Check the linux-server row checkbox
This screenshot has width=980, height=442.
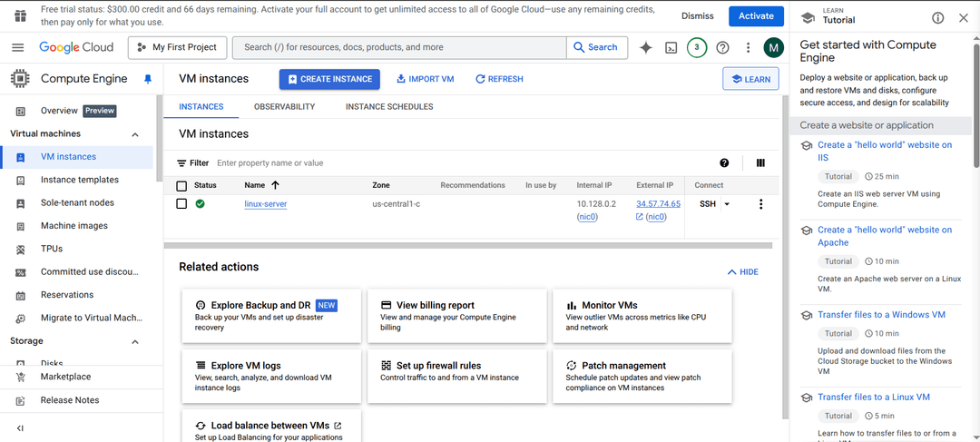[181, 204]
